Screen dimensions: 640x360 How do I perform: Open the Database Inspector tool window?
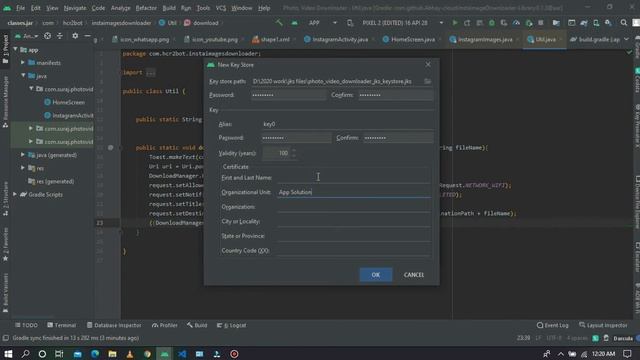[114, 325]
